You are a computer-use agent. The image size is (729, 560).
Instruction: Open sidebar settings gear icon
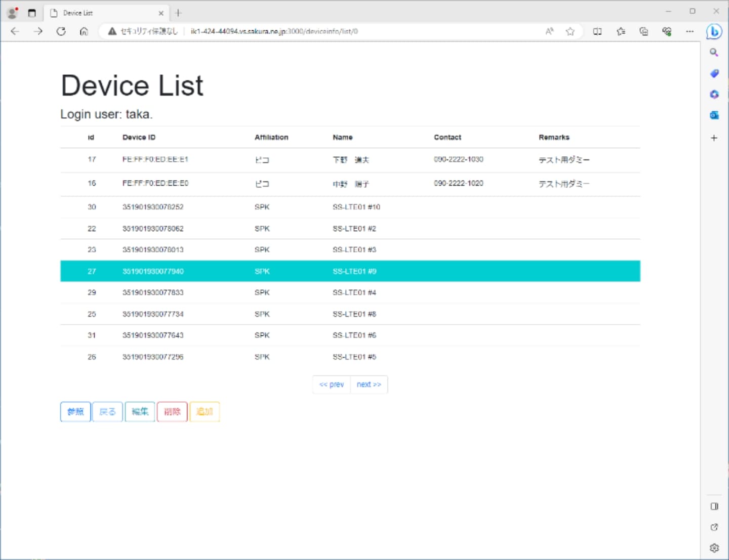(x=714, y=548)
